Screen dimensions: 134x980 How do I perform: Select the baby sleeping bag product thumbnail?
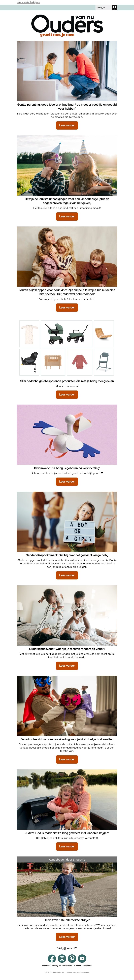(29, 334)
